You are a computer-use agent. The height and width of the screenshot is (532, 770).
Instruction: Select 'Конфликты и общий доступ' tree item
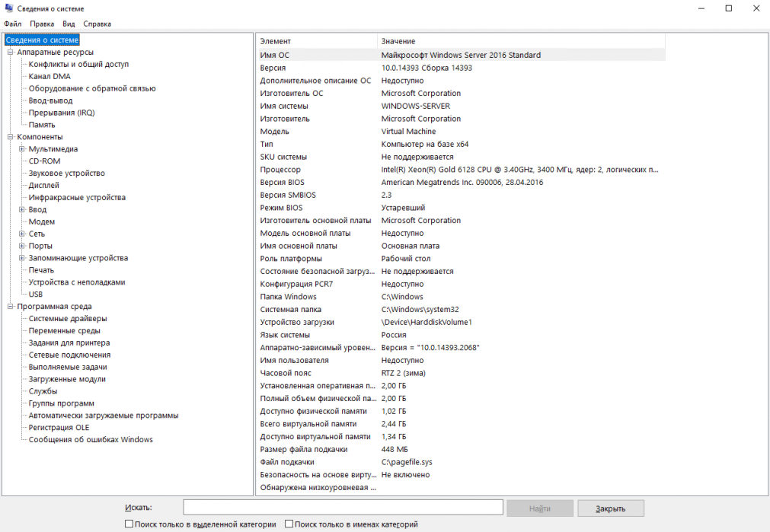pyautogui.click(x=78, y=64)
